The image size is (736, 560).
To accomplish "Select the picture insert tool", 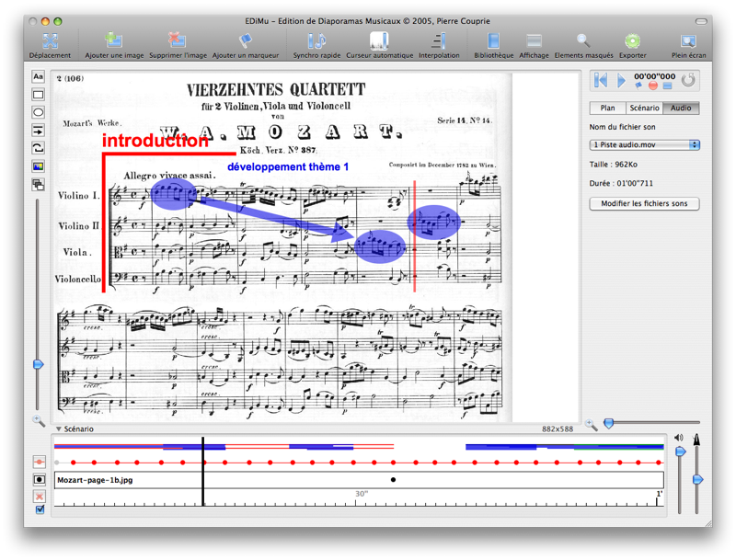I will [x=38, y=166].
